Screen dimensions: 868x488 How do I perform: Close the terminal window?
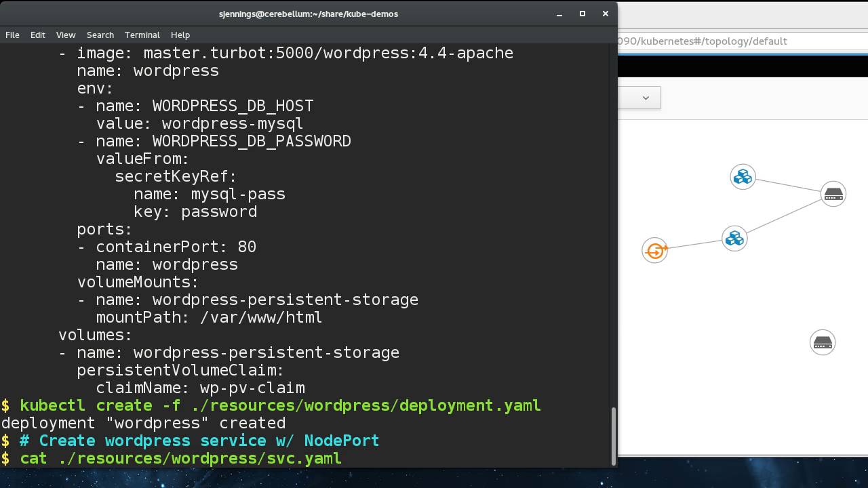[x=605, y=14]
